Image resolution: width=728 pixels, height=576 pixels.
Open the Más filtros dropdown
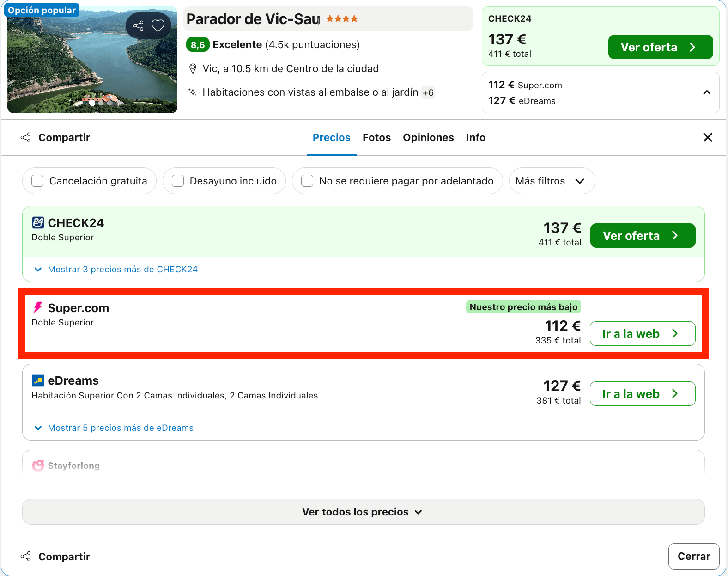tap(552, 181)
